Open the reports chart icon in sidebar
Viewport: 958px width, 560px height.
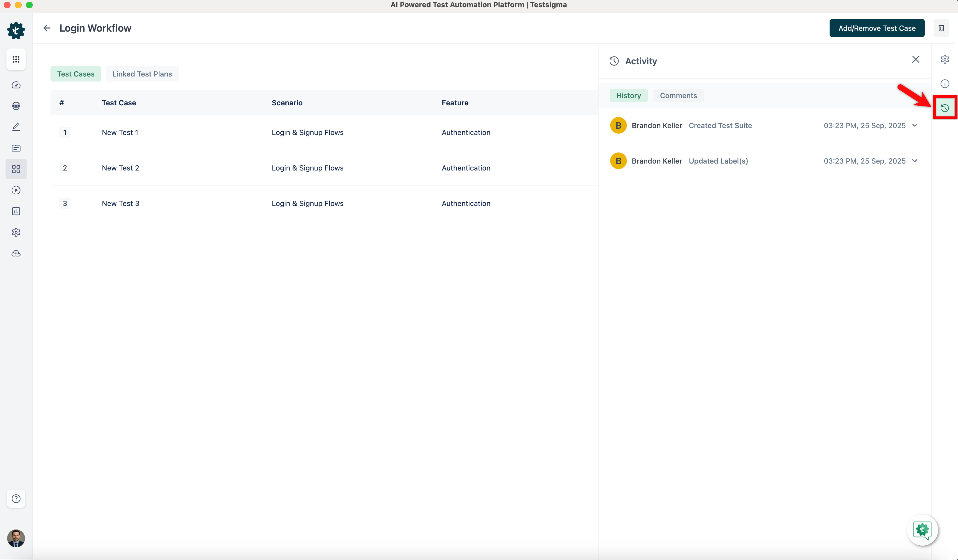(x=16, y=211)
